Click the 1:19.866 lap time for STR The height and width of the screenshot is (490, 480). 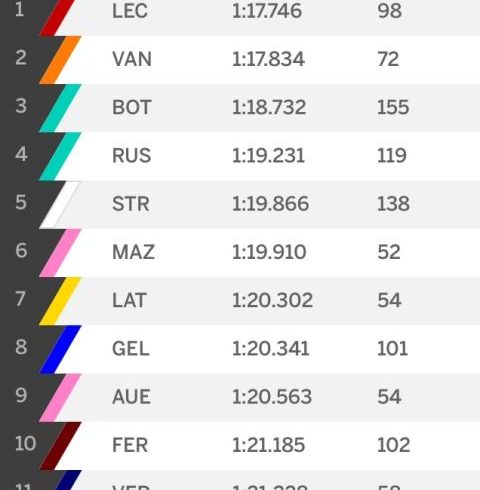(270, 204)
